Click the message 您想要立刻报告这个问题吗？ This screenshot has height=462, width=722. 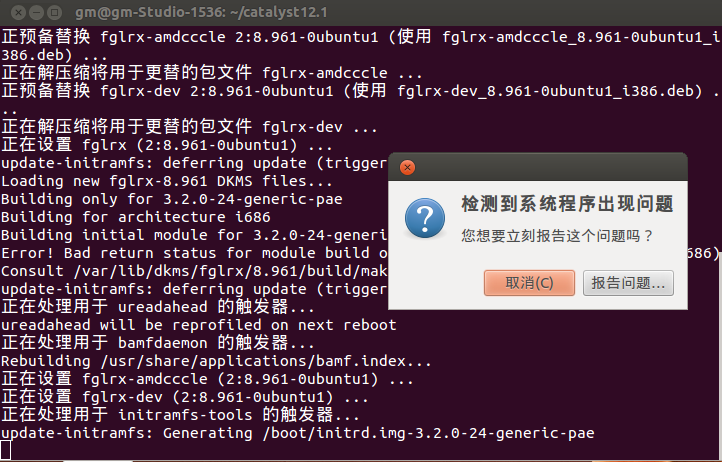[x=557, y=236]
